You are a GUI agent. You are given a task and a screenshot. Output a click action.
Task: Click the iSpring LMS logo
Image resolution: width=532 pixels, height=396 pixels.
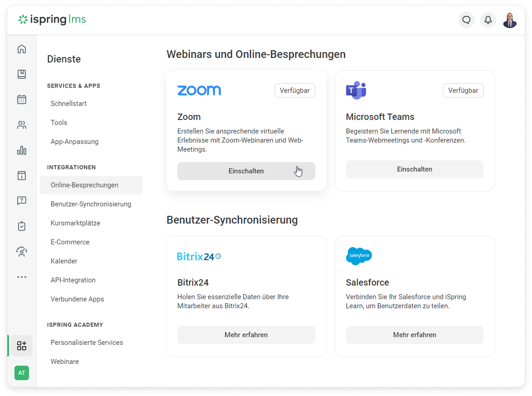[x=52, y=19]
